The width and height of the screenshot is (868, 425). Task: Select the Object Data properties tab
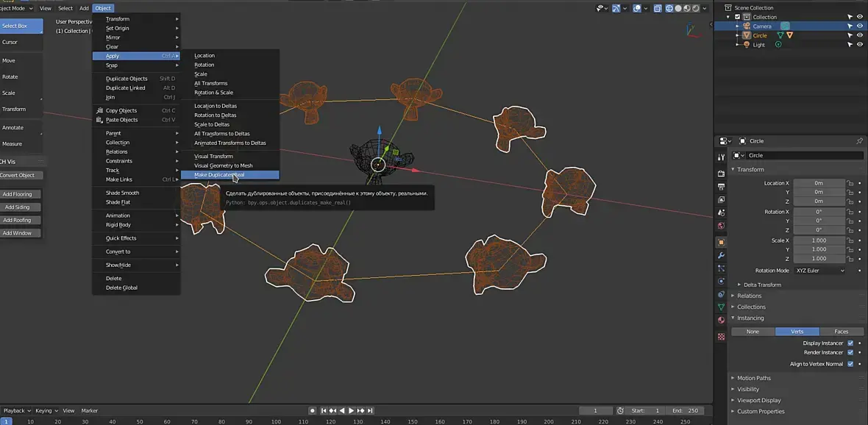(721, 307)
